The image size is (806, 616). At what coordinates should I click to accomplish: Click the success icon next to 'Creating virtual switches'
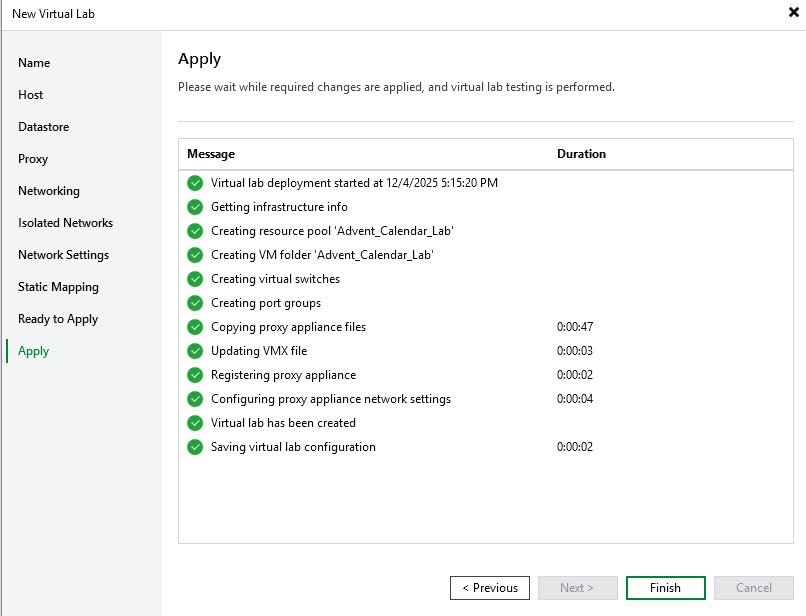click(195, 279)
